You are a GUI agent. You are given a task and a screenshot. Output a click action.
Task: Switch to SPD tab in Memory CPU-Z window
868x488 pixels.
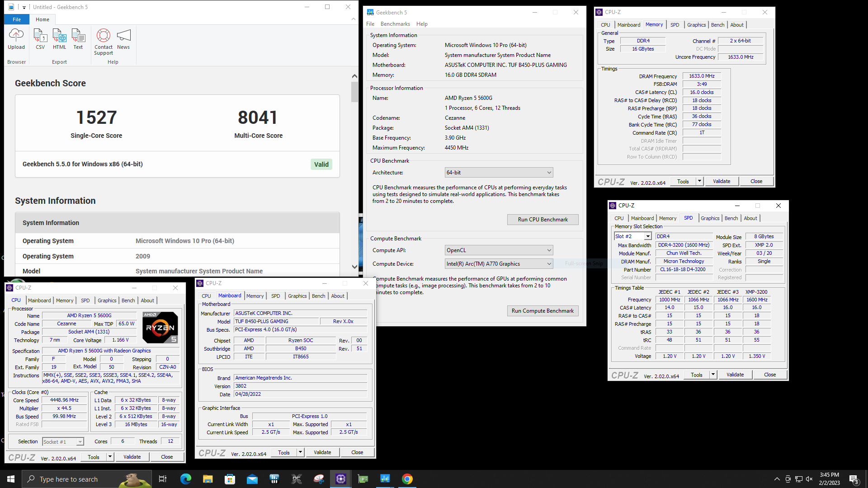coord(675,25)
